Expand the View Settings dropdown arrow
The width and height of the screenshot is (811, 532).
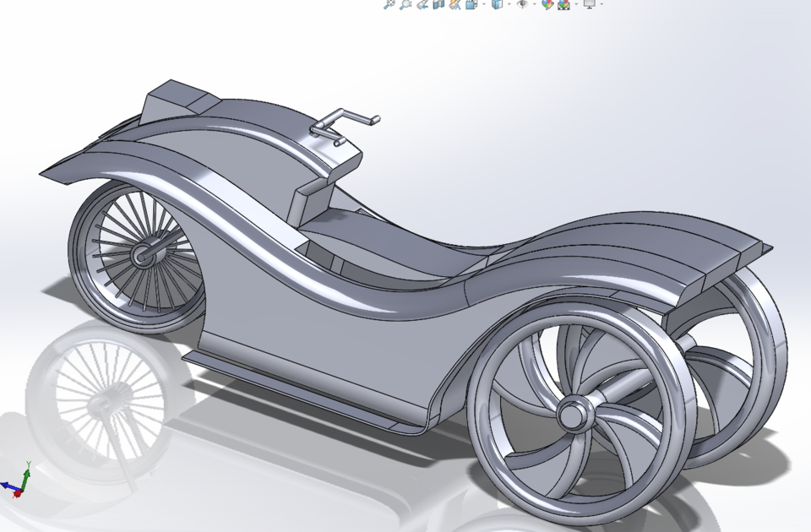click(x=601, y=7)
